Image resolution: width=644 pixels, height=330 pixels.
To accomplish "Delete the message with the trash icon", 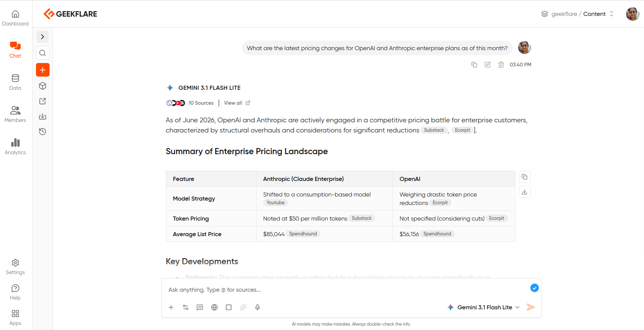I will coord(501,65).
